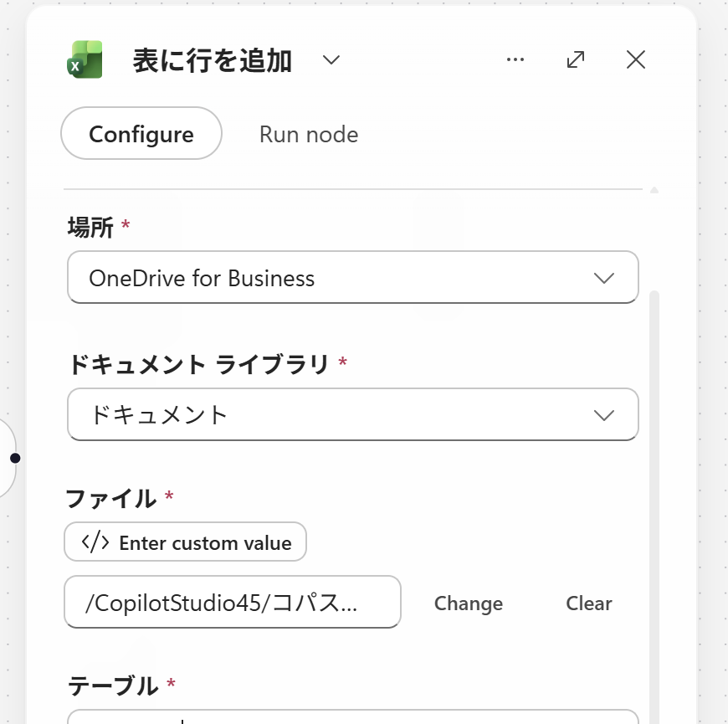Viewport: 728px width, 724px height.
Task: Open the 場所 dropdown showing OneDrive for Business
Action: (x=353, y=277)
